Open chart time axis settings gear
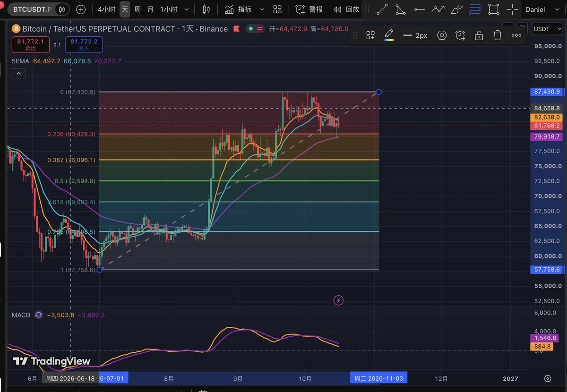 pyautogui.click(x=548, y=378)
